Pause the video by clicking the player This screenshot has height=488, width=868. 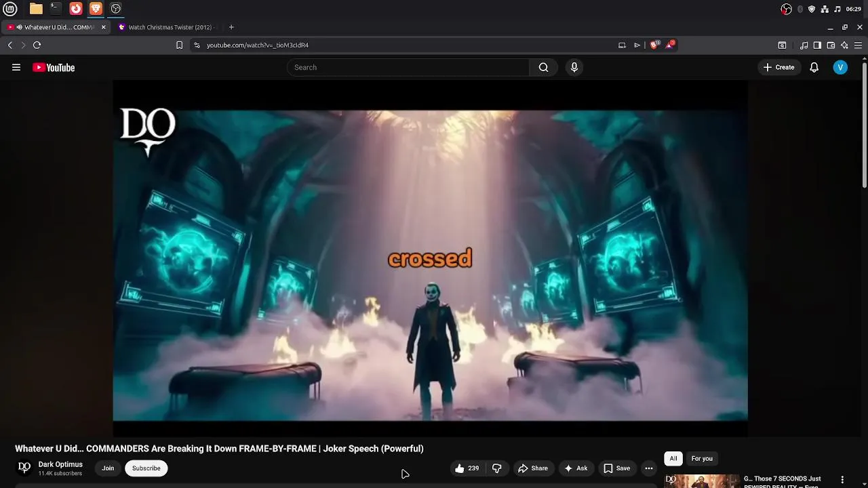[x=430, y=258]
